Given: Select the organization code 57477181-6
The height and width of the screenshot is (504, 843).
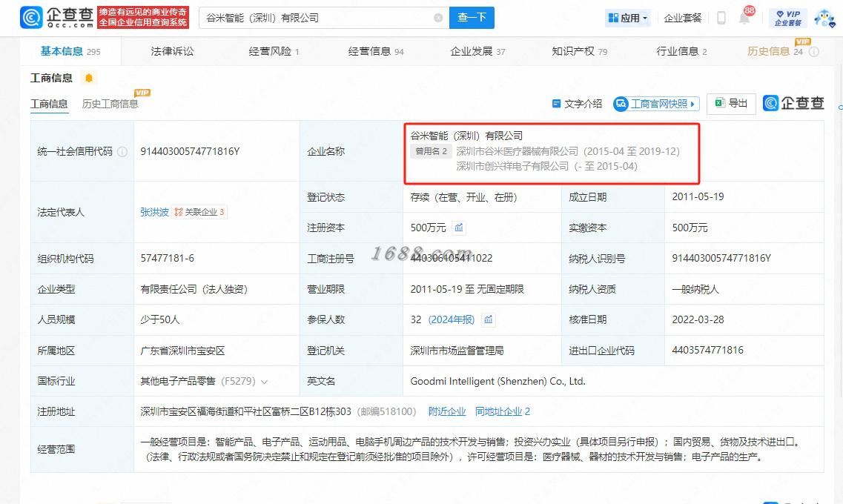Looking at the screenshot, I should click(x=168, y=259).
